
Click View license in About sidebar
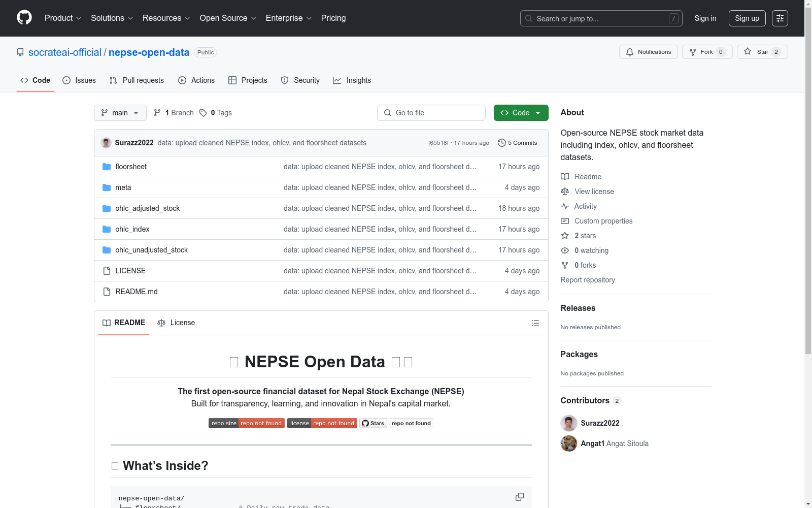(588, 192)
